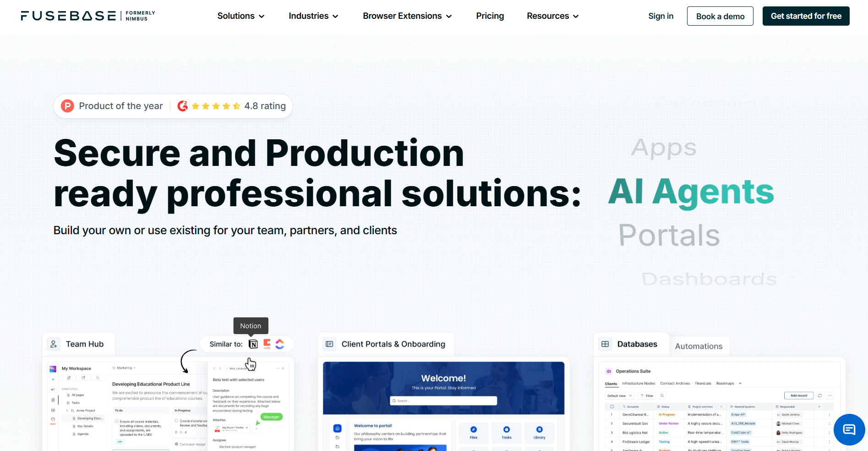Screen dimensions: 868x451
Task: Open the Financials tab
Action: [703, 384]
